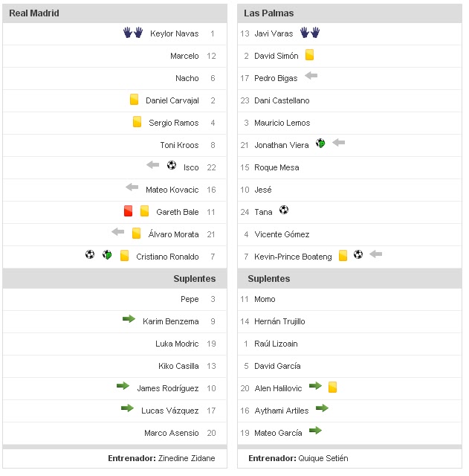This screenshot has width=469, height=476.
Task: Click Gareth Bale's red card icon
Action: coord(128,211)
